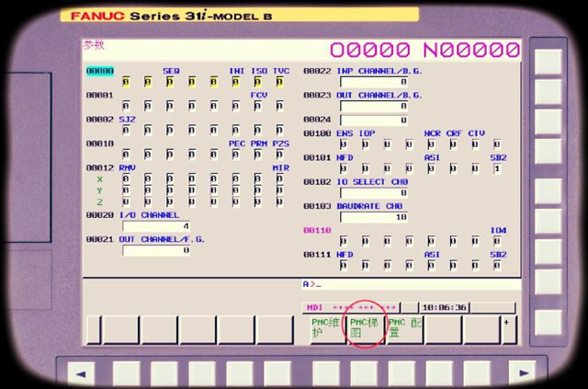Image resolution: width=588 pixels, height=389 pixels.
Task: Toggle the ISO bit of parameter 00000
Action: pyautogui.click(x=257, y=82)
